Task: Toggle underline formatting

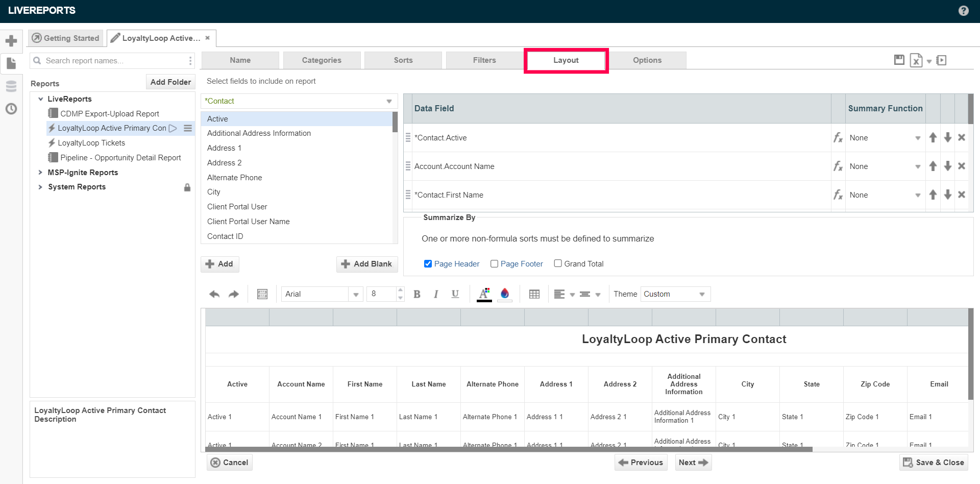Action: coord(455,294)
